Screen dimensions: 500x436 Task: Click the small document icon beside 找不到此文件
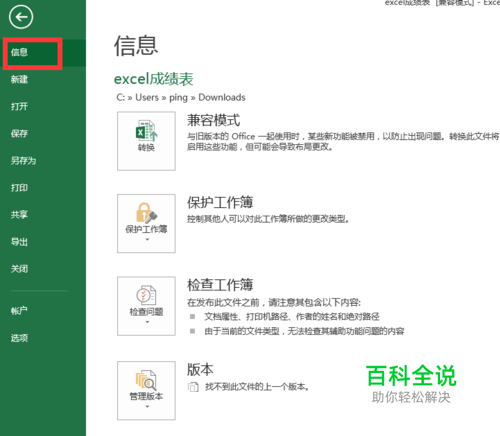click(193, 387)
